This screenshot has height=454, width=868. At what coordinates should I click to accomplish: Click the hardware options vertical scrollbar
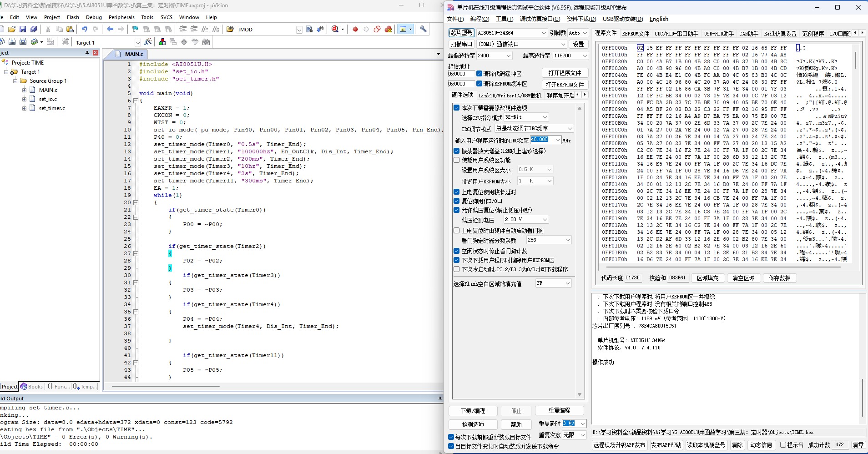click(580, 251)
